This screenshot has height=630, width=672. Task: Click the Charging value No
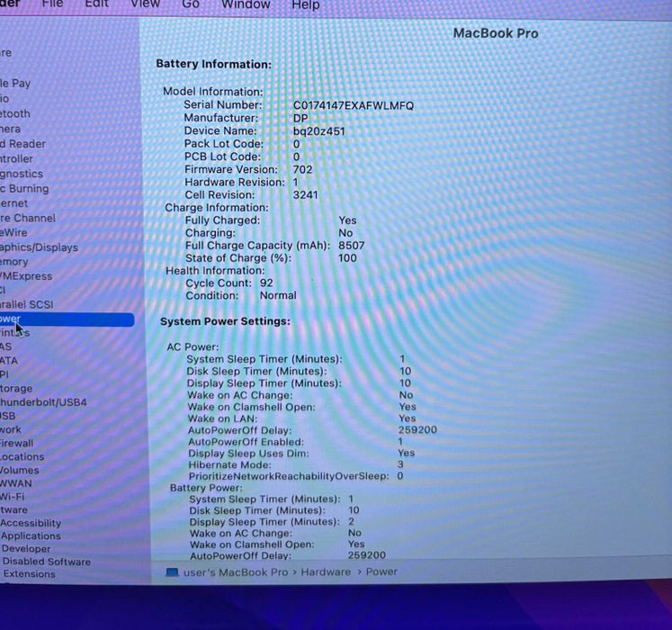[x=345, y=233]
